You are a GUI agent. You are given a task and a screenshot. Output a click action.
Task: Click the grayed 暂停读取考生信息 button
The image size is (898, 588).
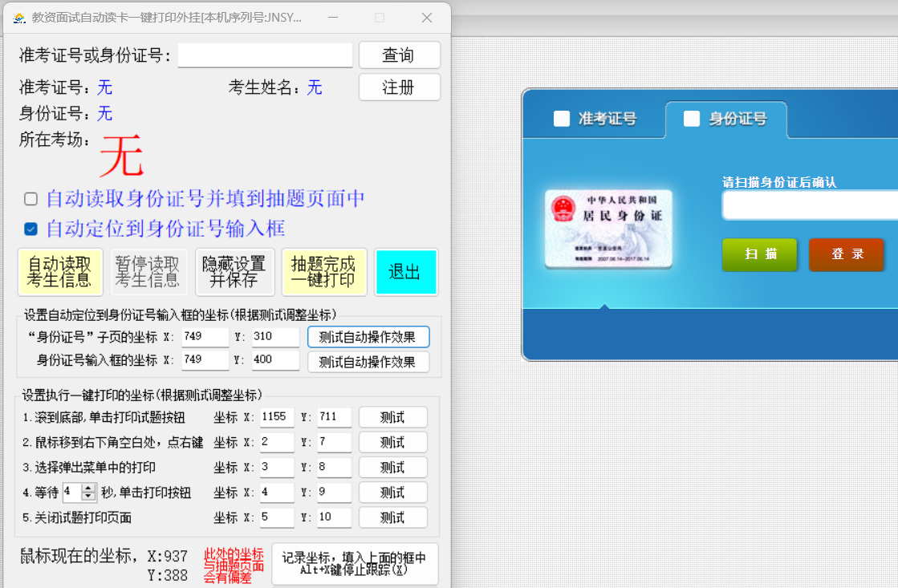148,272
